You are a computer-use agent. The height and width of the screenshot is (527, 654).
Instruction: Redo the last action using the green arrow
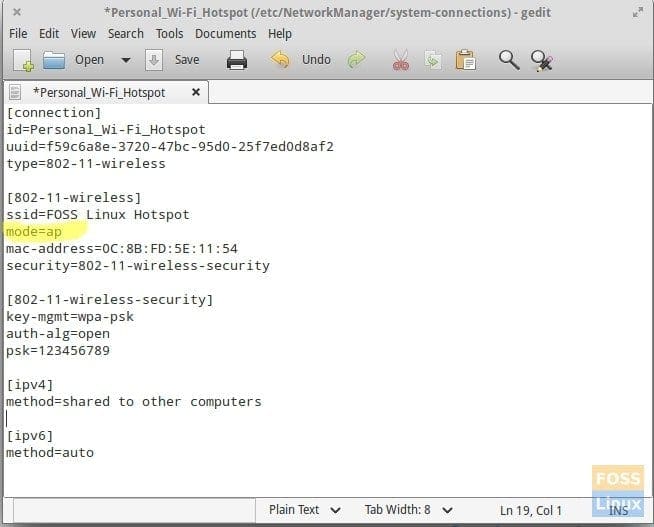click(x=356, y=60)
